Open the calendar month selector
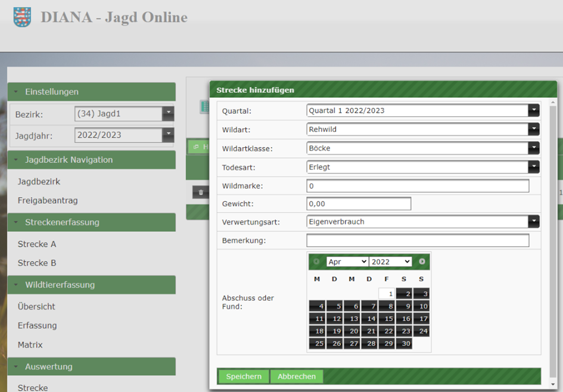 point(347,262)
